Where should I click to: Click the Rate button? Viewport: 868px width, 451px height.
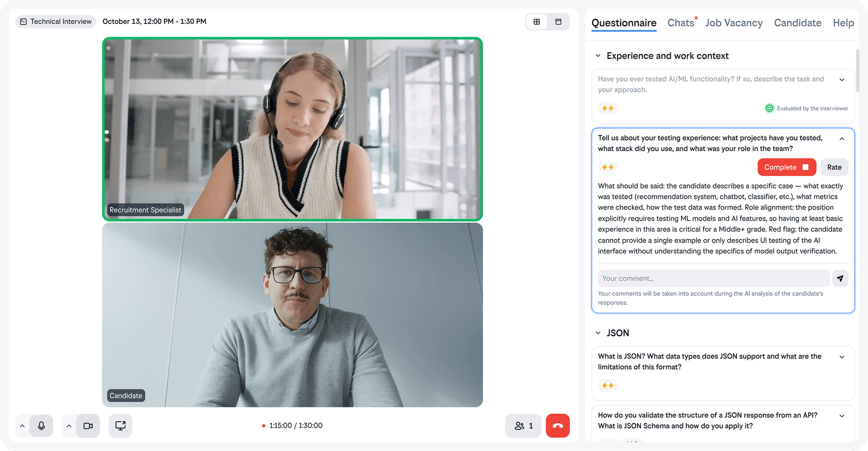click(834, 167)
